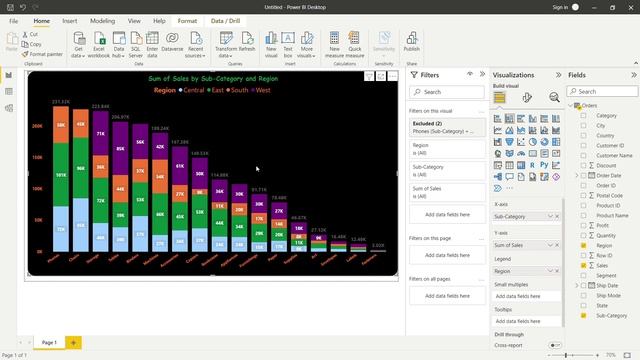Collapse the Fields pane
Viewport: 640px width, 360px height.
point(633,75)
